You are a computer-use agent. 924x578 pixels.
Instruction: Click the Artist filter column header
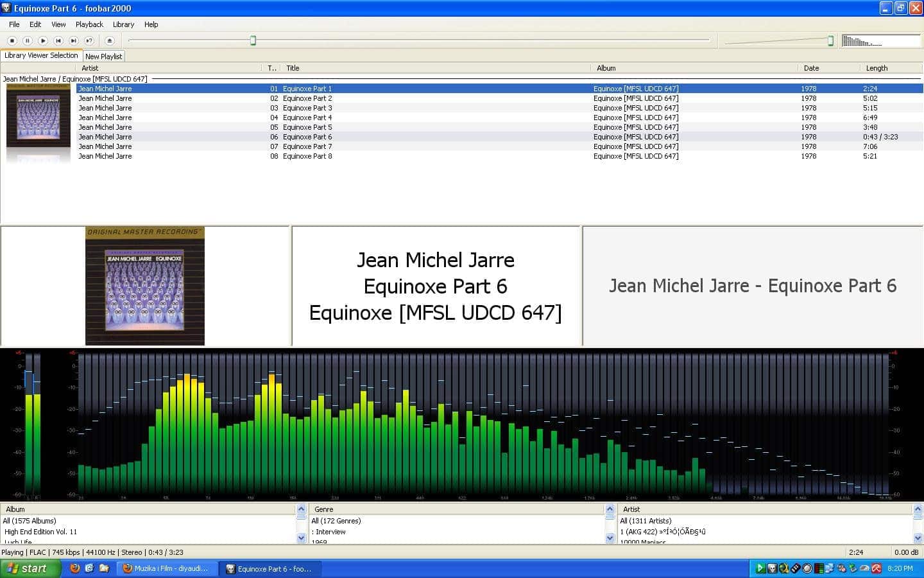tap(766, 509)
